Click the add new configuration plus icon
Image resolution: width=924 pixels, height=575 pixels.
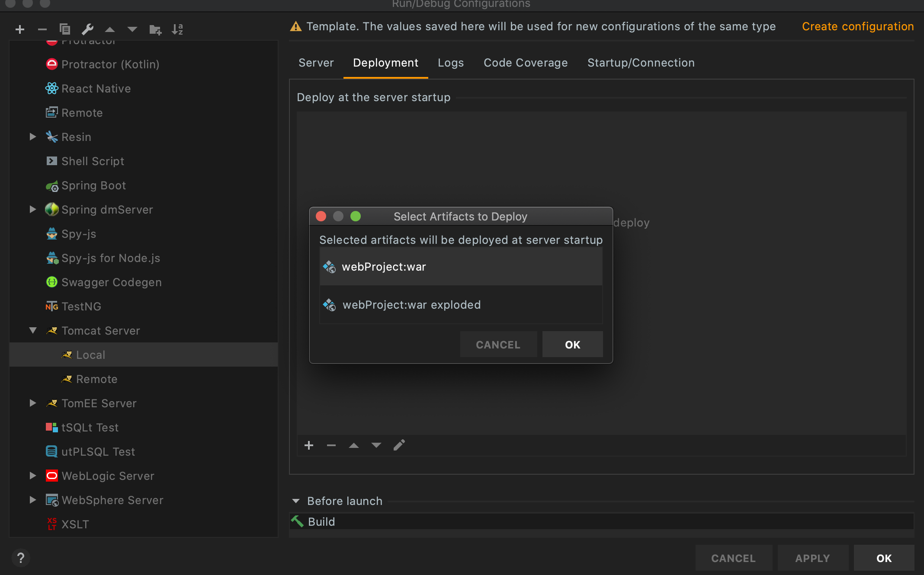20,29
